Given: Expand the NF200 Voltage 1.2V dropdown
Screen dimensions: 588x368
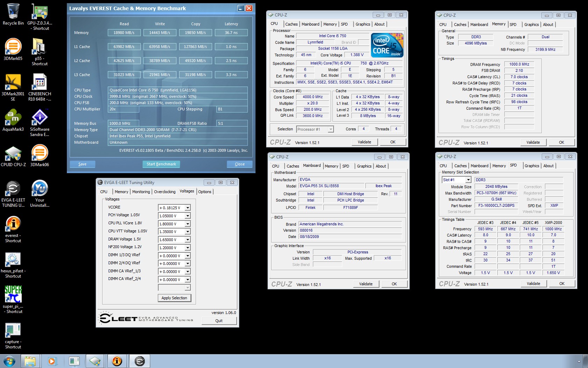Looking at the screenshot, I should 188,248.
